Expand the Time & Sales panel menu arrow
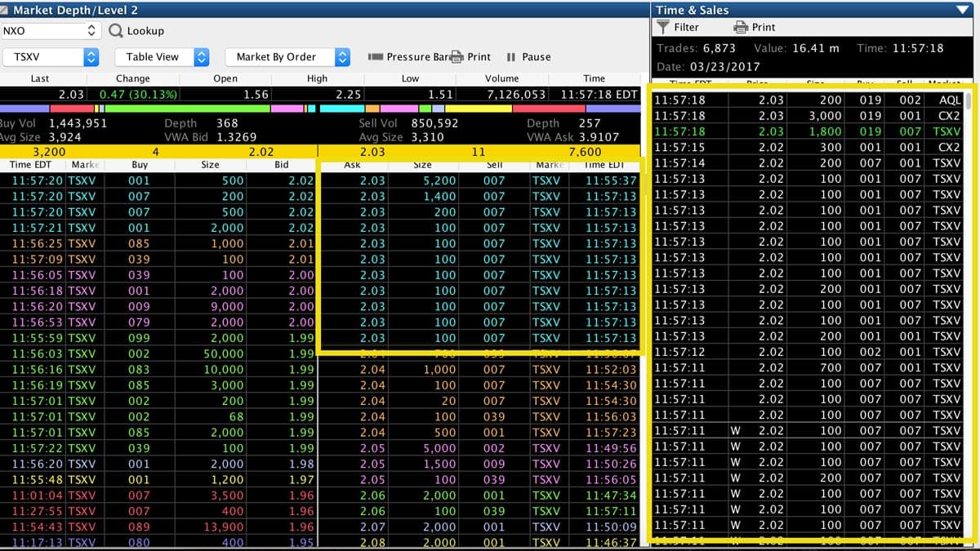This screenshot has width=980, height=551. click(x=961, y=10)
